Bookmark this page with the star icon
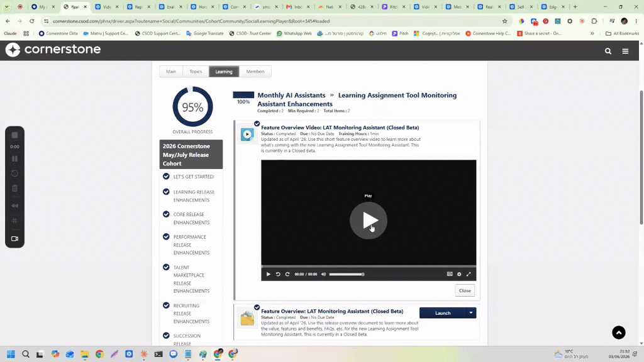The width and height of the screenshot is (644, 362). coord(505,21)
